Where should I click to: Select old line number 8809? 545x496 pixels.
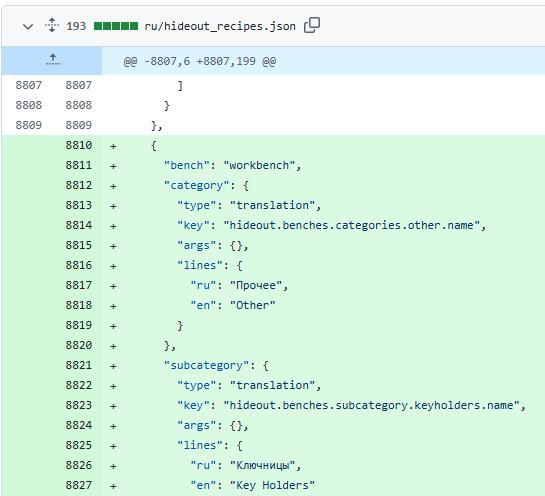click(x=29, y=125)
